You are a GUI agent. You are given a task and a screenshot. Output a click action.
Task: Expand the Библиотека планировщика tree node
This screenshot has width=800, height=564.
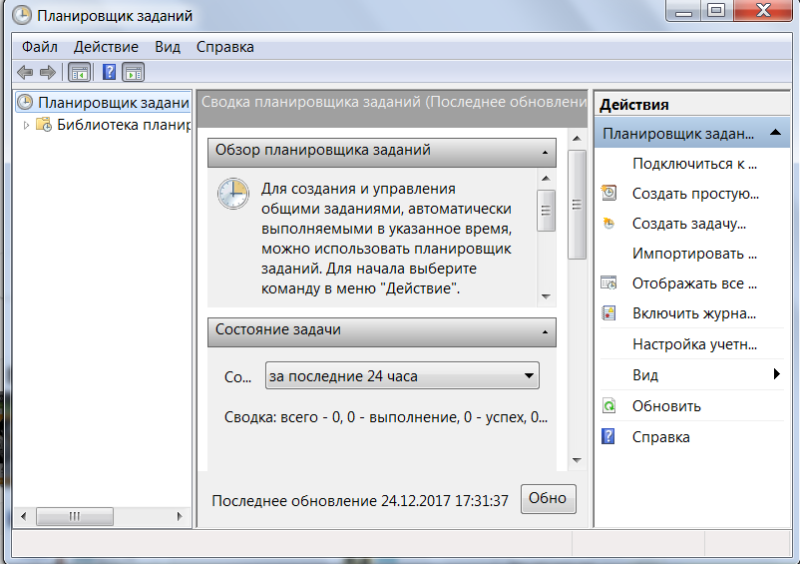[x=26, y=125]
